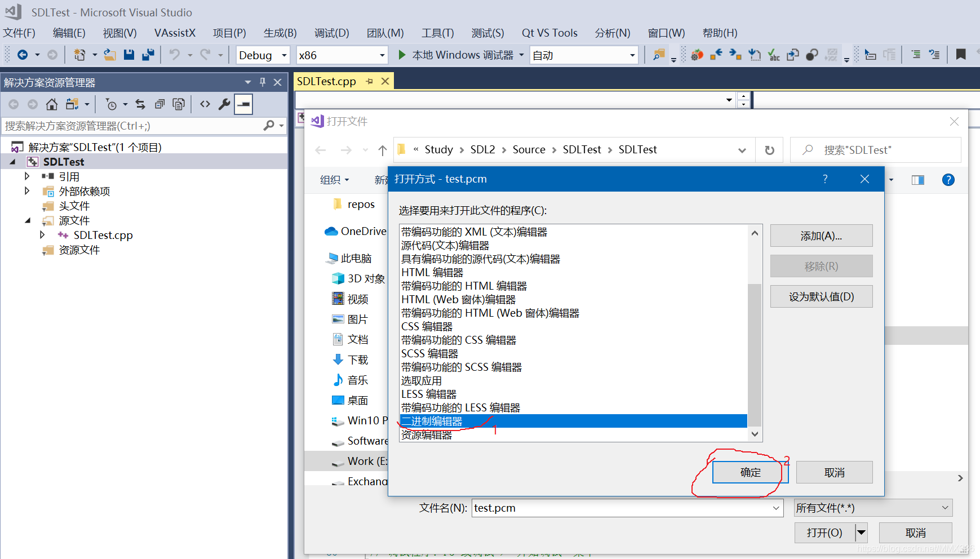Click the 文件名(N) field containing test.pcm
The image size is (980, 559).
tap(627, 508)
